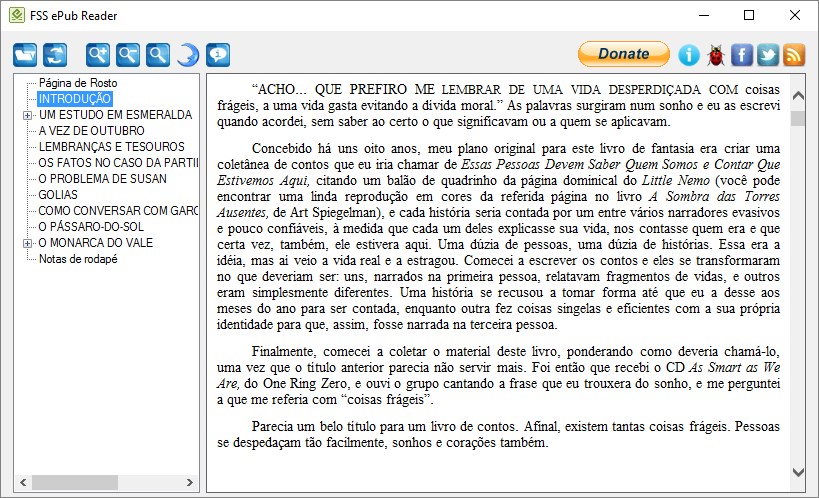The width and height of the screenshot is (819, 498).
Task: Open the RSS feed icon
Action: point(794,55)
